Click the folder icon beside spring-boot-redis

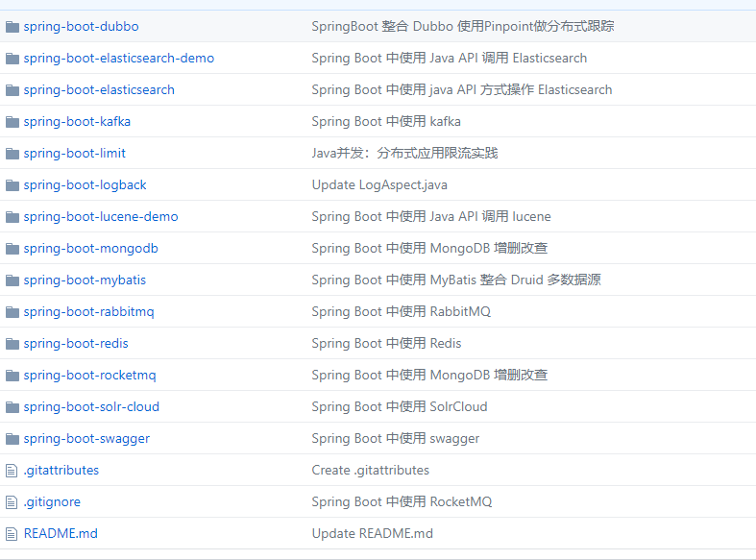tap(12, 344)
